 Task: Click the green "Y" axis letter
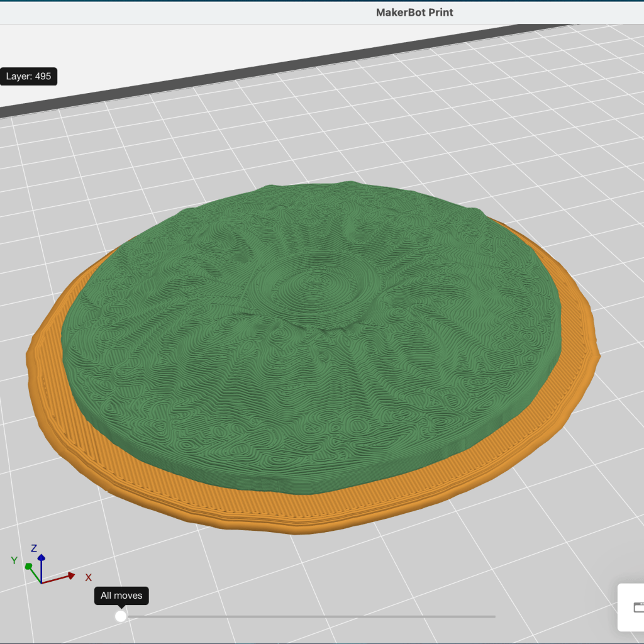coord(14,560)
